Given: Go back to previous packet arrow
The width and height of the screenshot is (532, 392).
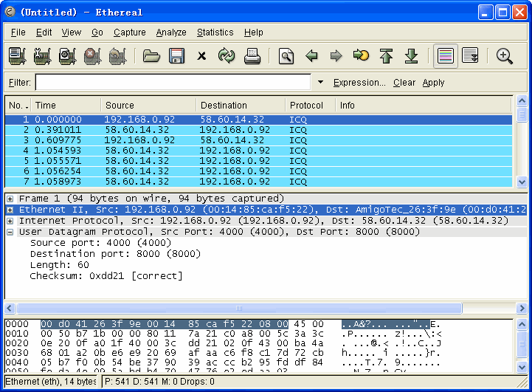Looking at the screenshot, I should (x=311, y=56).
